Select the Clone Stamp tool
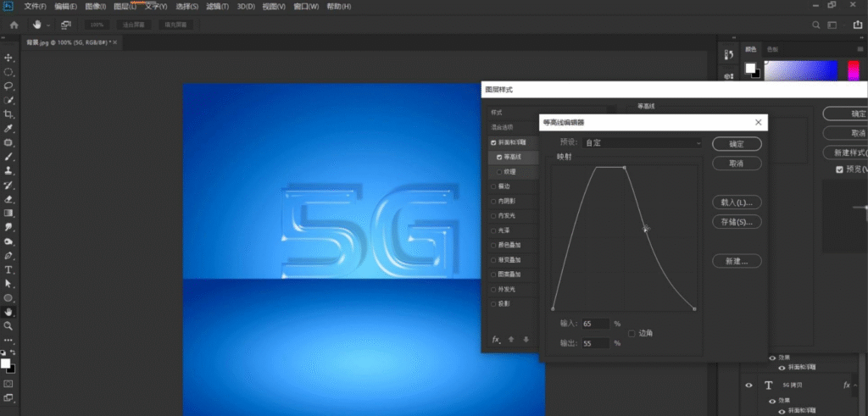Image resolution: width=868 pixels, height=416 pixels. click(8, 171)
